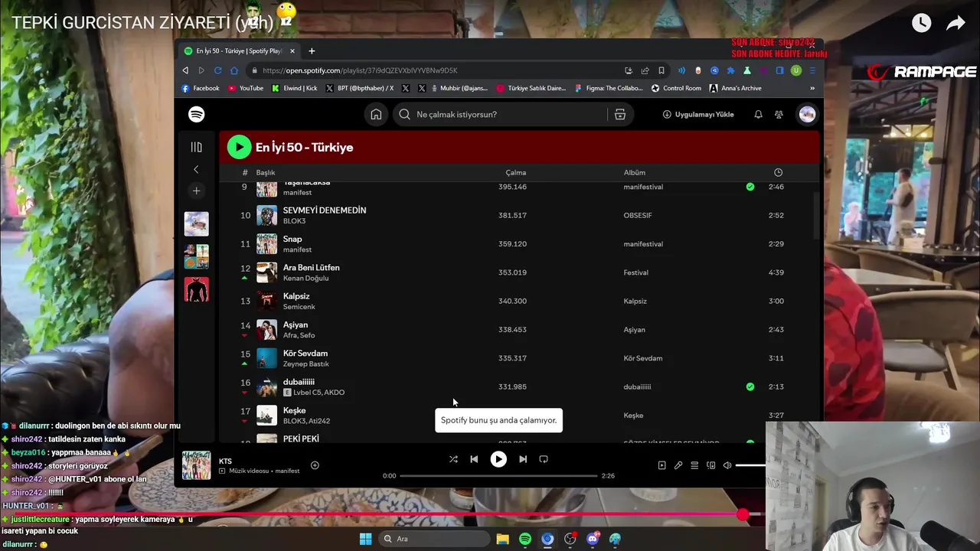Show lyrics with the microphone icon

(x=678, y=465)
